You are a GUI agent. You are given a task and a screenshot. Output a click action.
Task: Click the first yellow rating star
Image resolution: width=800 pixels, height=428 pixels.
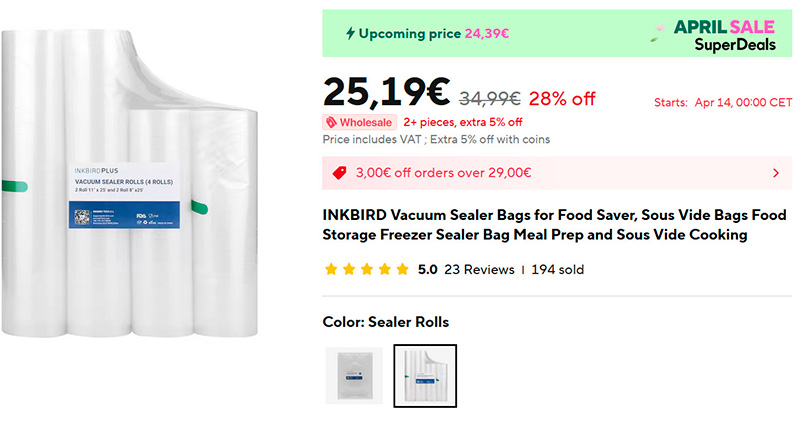coord(331,270)
